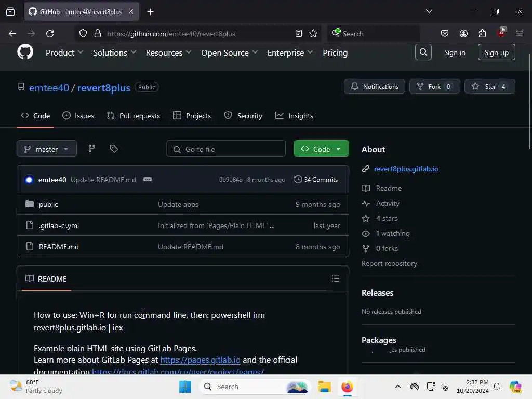Open tracking protection shield icon

(x=83, y=34)
